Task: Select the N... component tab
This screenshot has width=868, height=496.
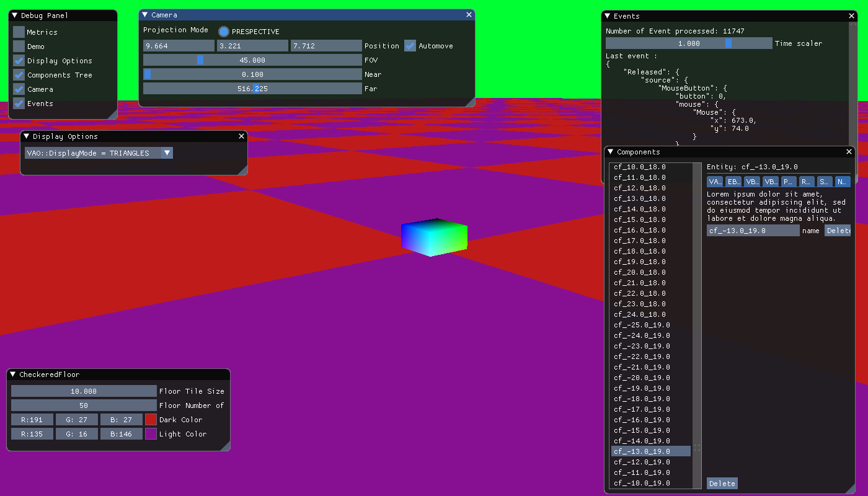Action: point(843,182)
